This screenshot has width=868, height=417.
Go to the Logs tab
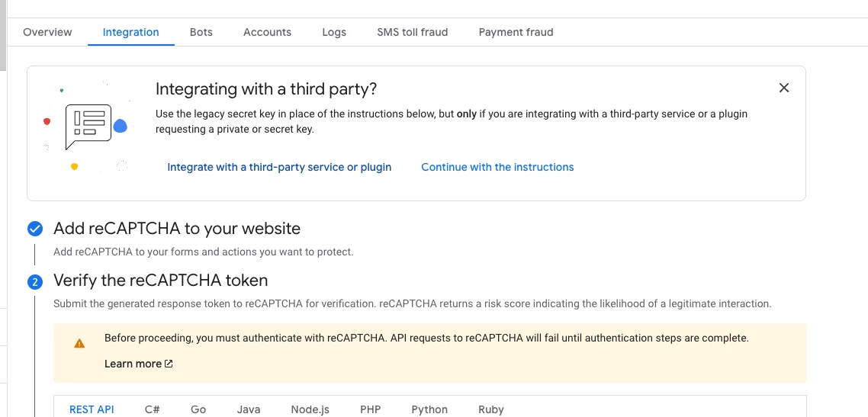point(334,32)
